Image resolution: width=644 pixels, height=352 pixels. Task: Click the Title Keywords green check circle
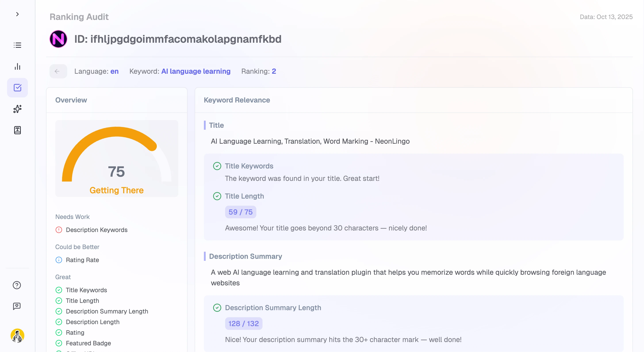click(x=217, y=166)
